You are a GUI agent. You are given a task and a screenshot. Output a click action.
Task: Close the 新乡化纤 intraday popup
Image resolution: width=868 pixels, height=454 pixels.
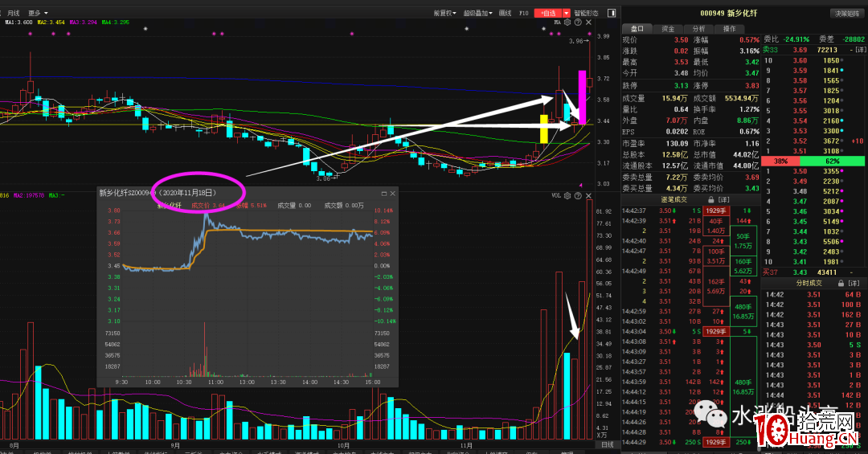(392, 193)
